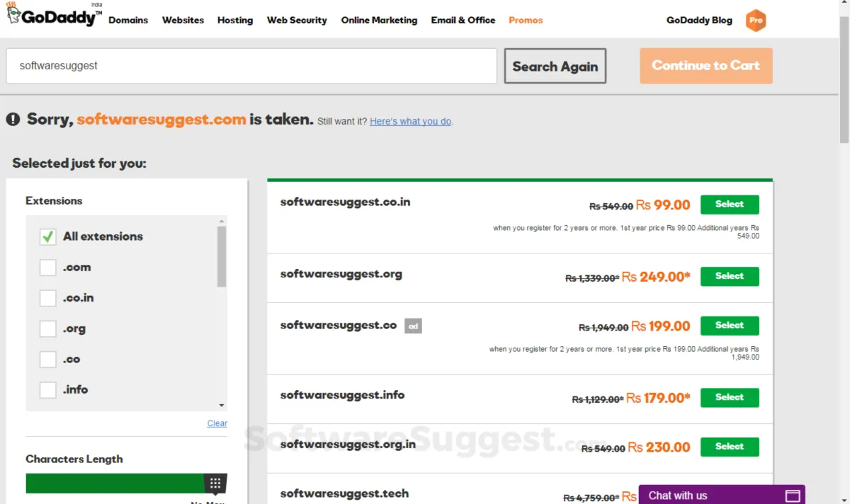Click the Rs 199.00 price

tap(661, 326)
